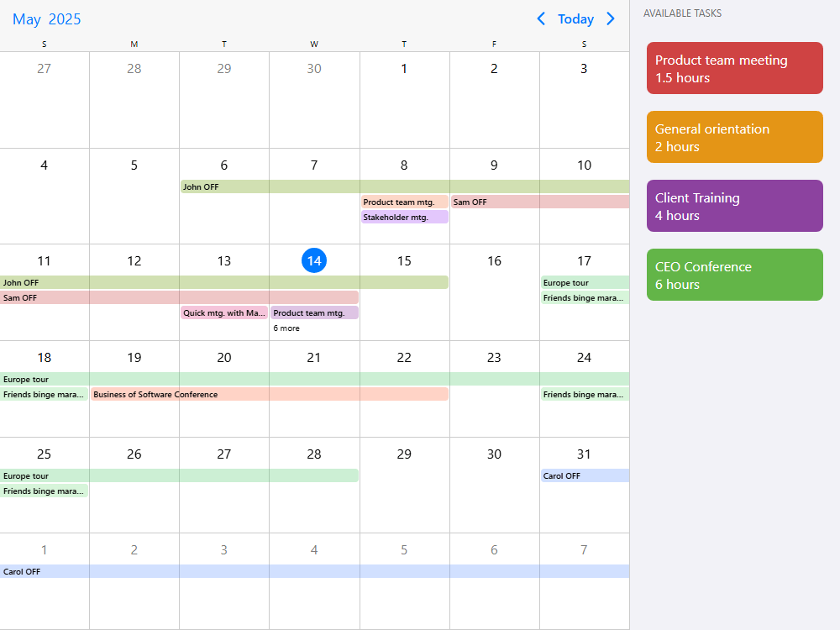
Task: Open Carol OFF event on May 31
Action: pyautogui.click(x=585, y=475)
